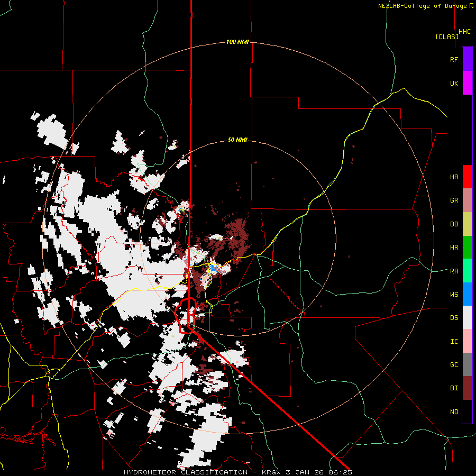Screen dimensions: 476x476
Task: Click the BD legend label
Action: click(x=454, y=224)
